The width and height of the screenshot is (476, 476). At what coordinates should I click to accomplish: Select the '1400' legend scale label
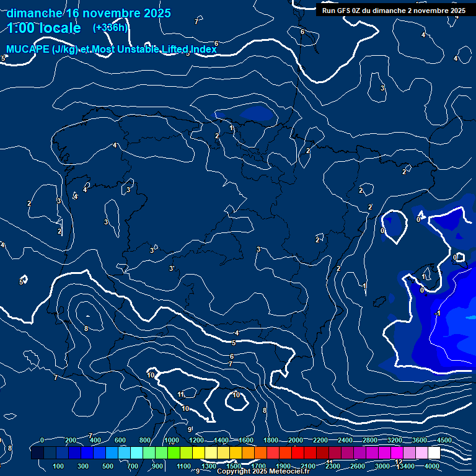221,440
